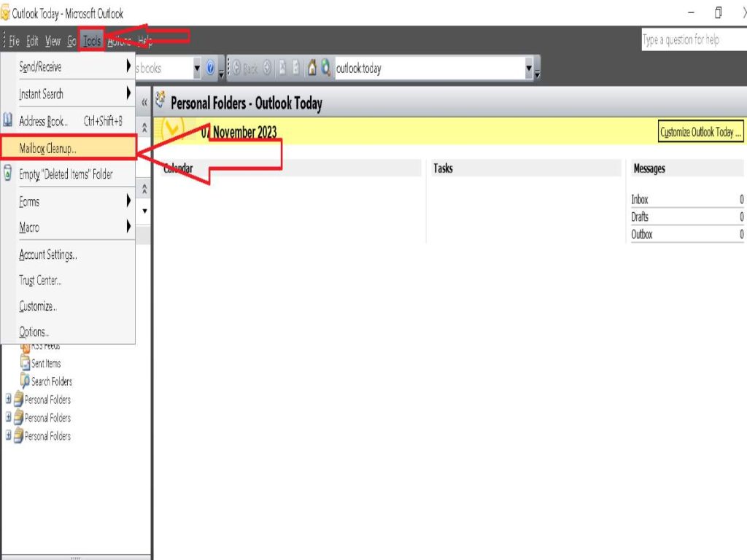747x560 pixels.
Task: Click the Messages column header
Action: coord(649,168)
